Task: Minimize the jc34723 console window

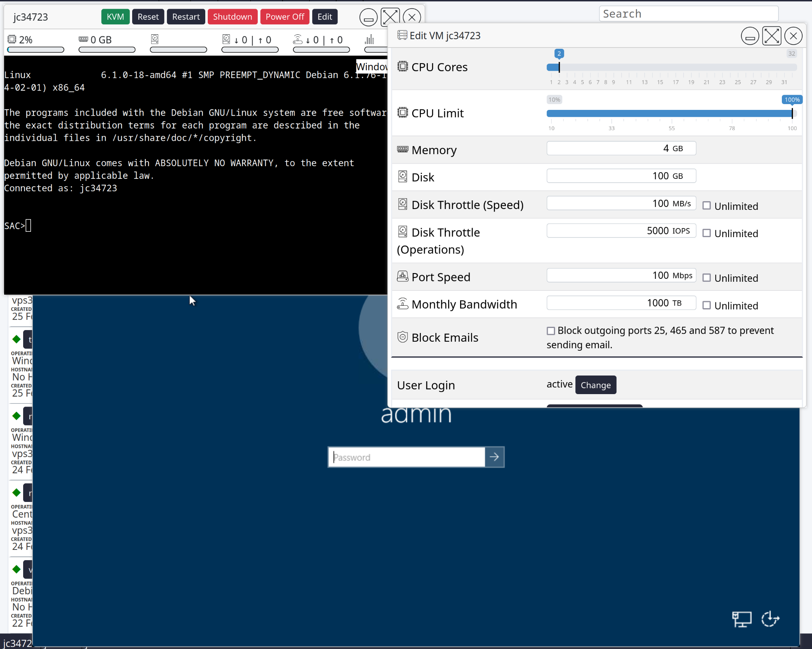Action: (x=368, y=17)
